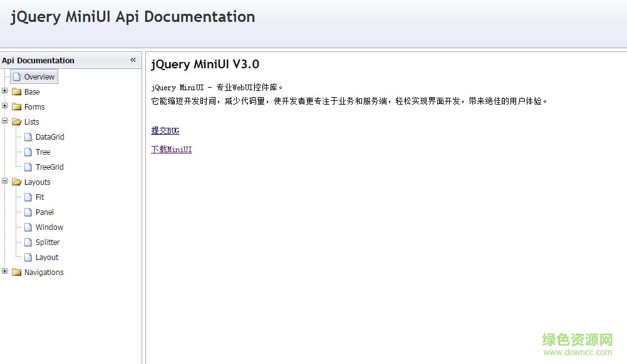Click the Window item icon under Layouts
627x364 pixels.
(28, 227)
